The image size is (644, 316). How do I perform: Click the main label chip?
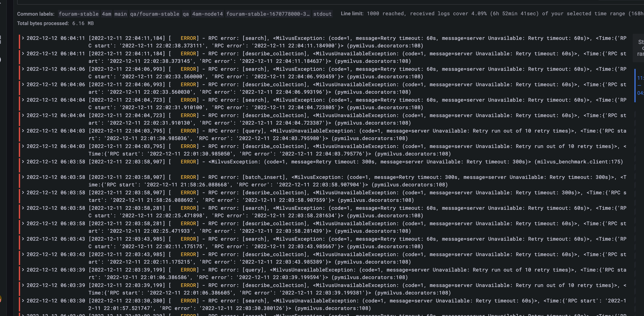tap(120, 14)
